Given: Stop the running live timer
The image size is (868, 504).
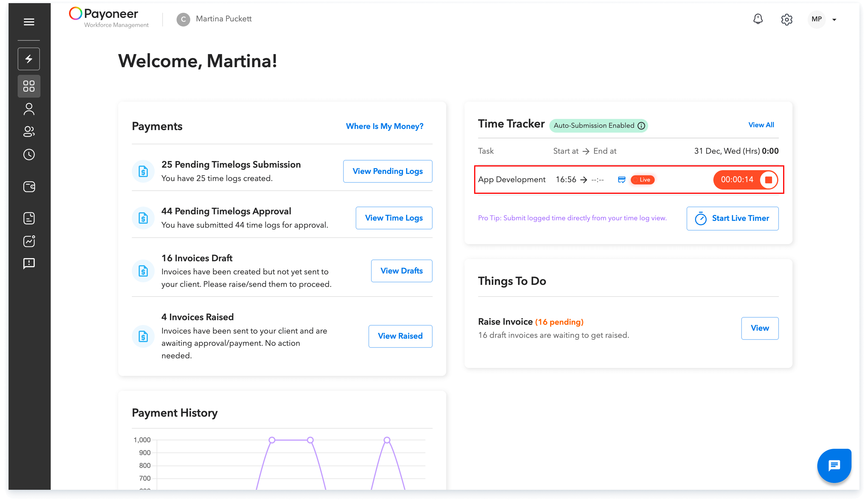Looking at the screenshot, I should [768, 180].
